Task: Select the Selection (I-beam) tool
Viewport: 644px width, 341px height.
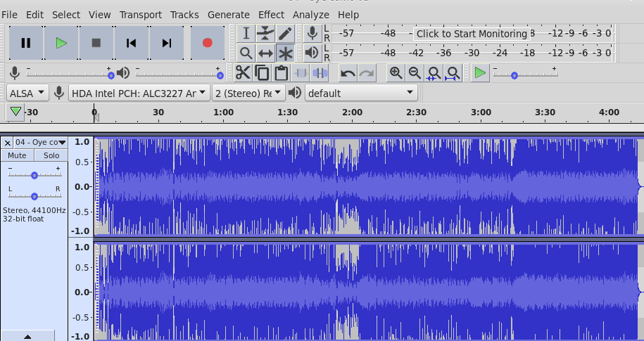Action: [246, 33]
